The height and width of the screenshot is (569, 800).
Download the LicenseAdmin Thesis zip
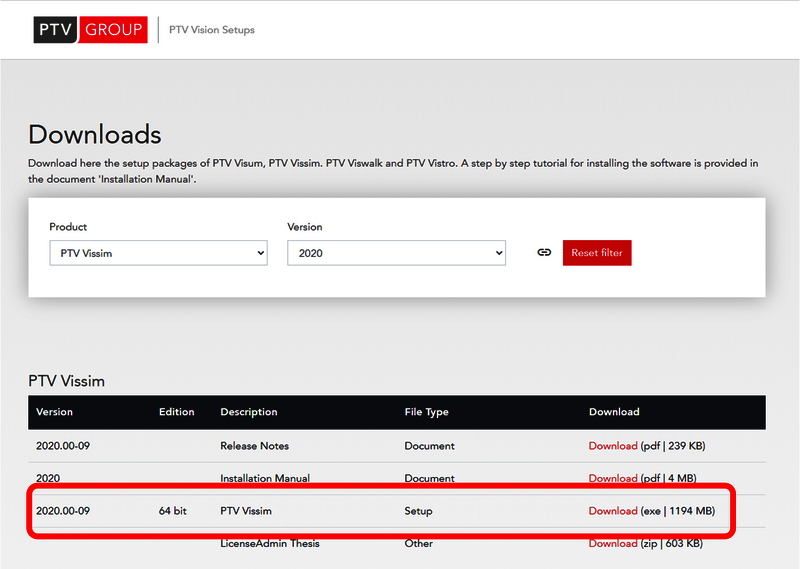click(x=612, y=544)
